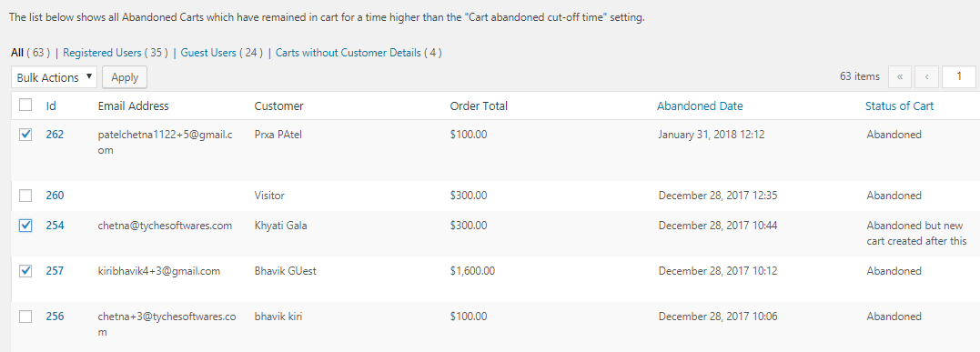
Task: Go to first page pagination button
Action: point(899,77)
